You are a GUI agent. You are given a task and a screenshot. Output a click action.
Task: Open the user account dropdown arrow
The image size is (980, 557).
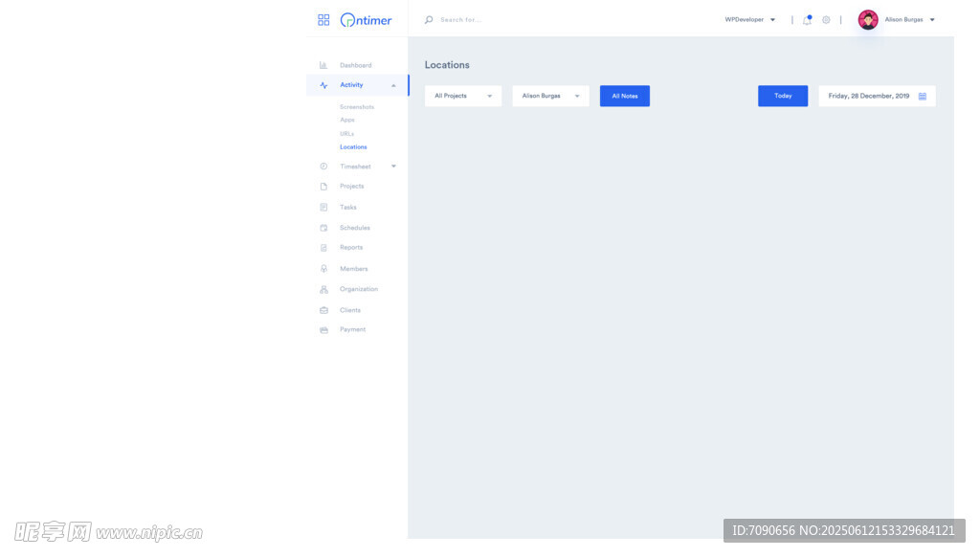point(932,20)
